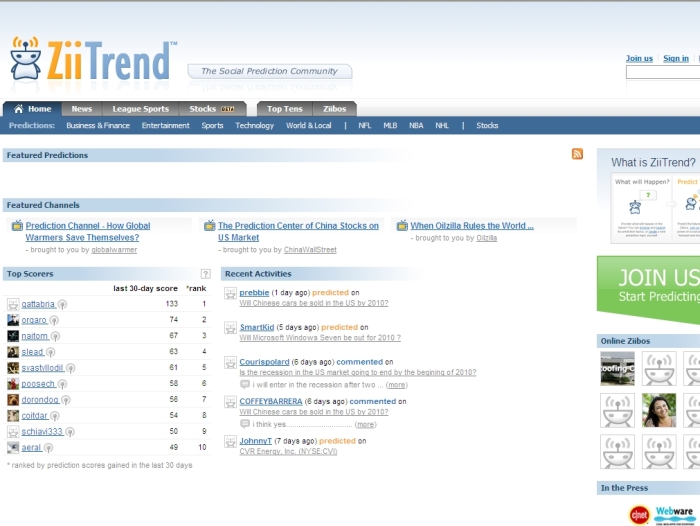The image size is (700, 526).
Task: Click the search input field
Action: point(663,72)
